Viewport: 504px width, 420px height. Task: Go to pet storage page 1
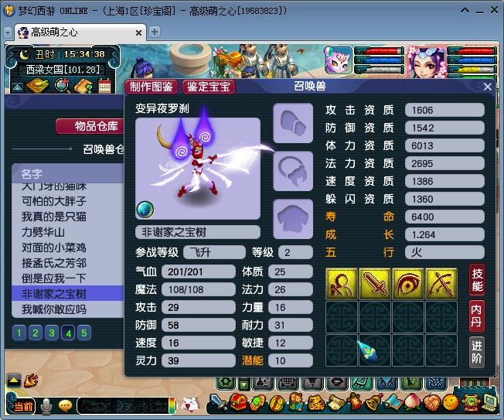(19, 333)
